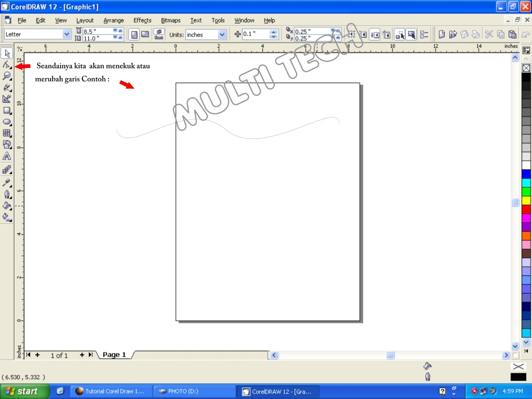532x399 pixels.
Task: Switch to PHOTO (D:) taskbar window
Action: click(194, 391)
